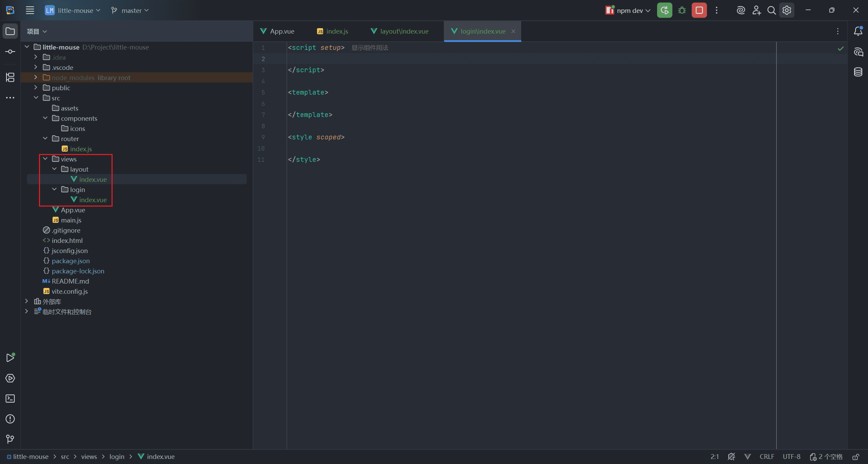Click the Debug bug icon

[x=682, y=11]
